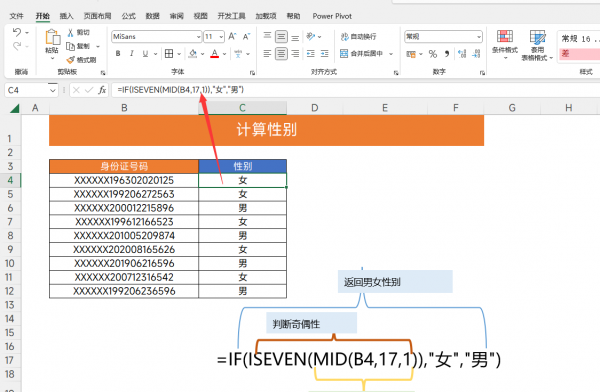Viewport: 600px width, 392px height.
Task: Align text left
Action: tap(267, 54)
